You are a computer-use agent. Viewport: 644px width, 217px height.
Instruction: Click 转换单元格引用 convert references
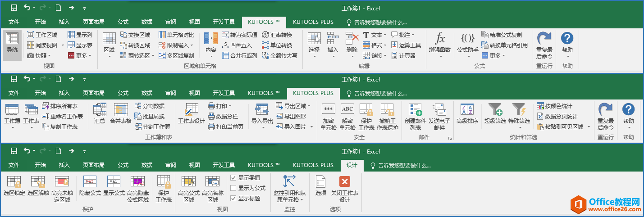click(505, 45)
